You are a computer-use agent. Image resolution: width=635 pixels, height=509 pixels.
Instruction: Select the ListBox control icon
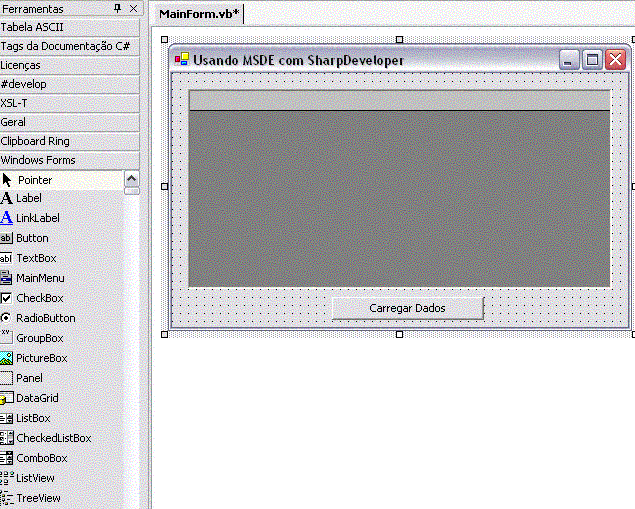point(6,418)
